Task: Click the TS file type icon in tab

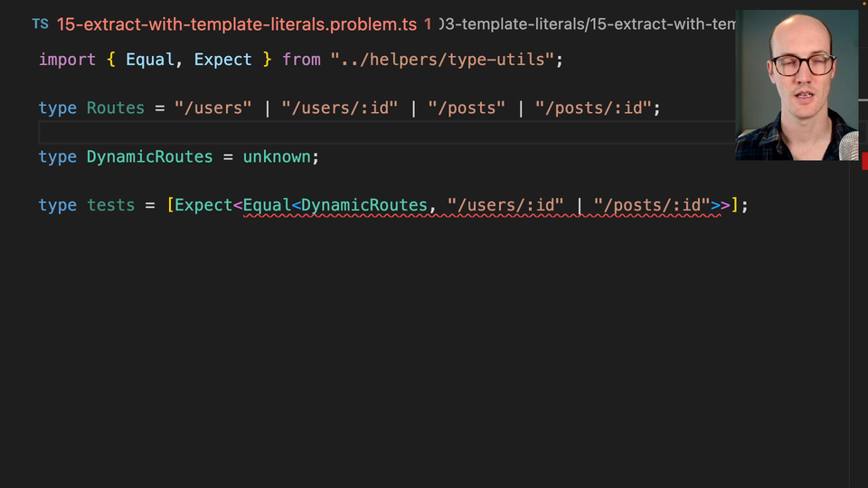Action: (41, 24)
